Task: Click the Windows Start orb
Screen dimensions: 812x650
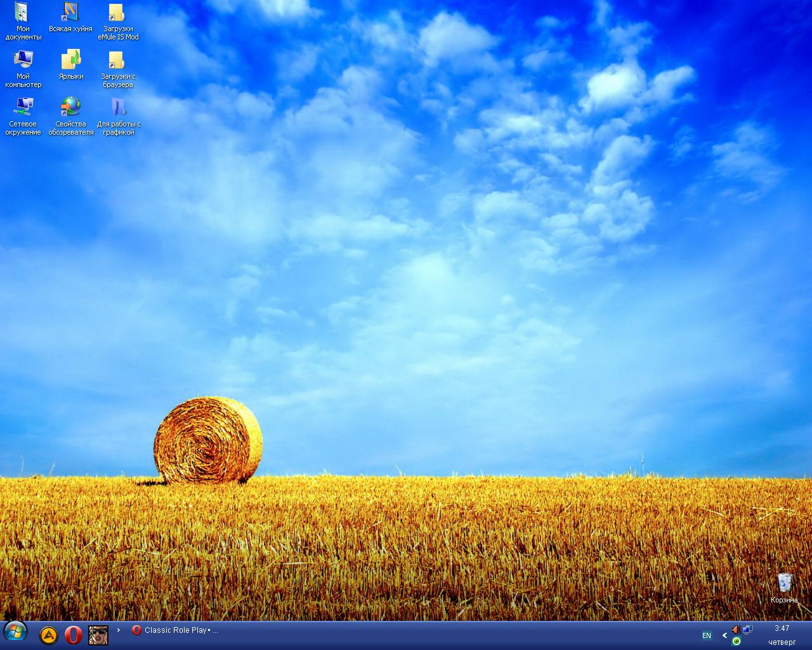Action: [15, 632]
